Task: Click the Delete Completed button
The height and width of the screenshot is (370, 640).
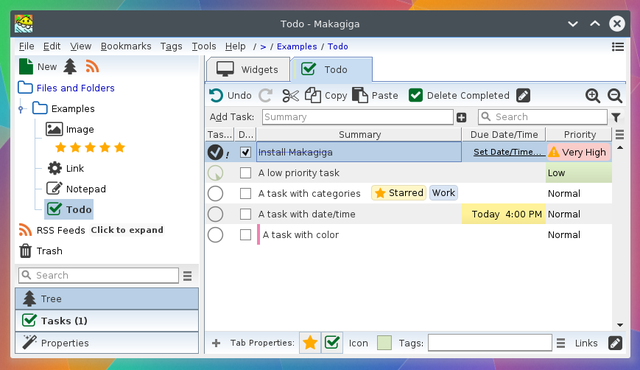Action: 459,95
